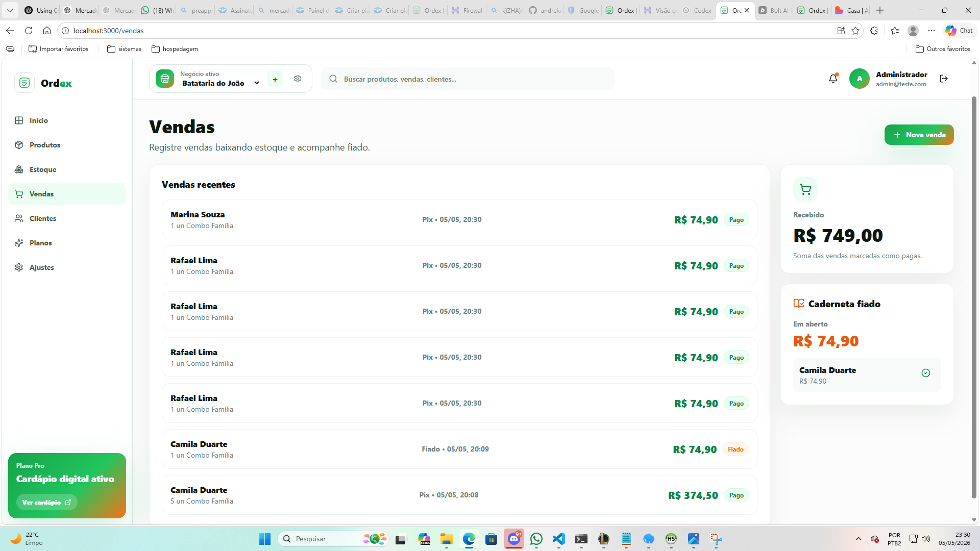
Task: Open the Início page from sidebar
Action: pyautogui.click(x=67, y=120)
